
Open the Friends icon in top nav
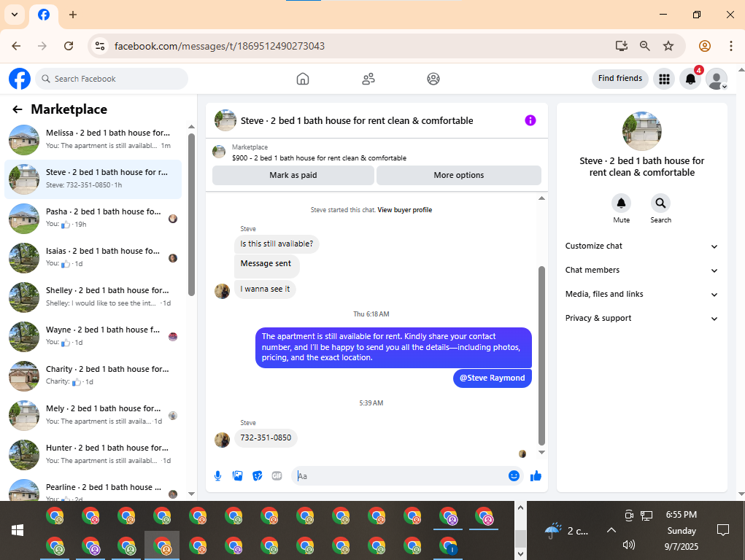point(368,79)
